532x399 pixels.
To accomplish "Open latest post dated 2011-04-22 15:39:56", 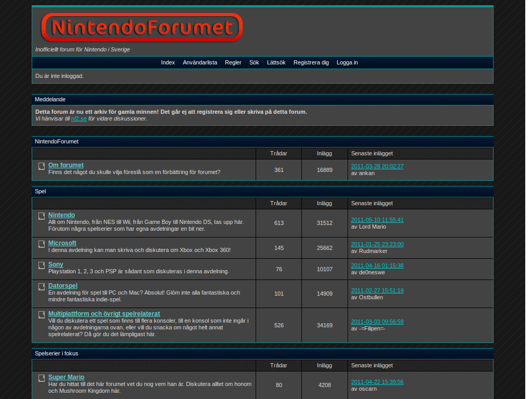I will click(377, 382).
